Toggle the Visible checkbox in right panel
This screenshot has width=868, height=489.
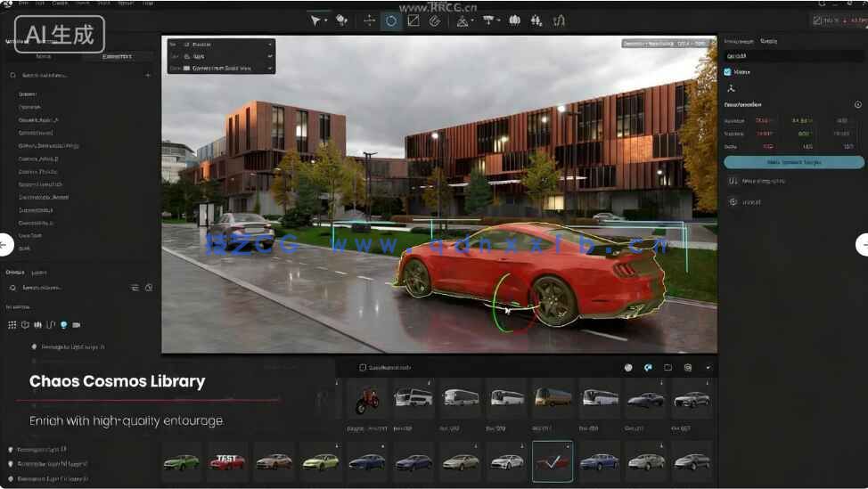(x=728, y=72)
